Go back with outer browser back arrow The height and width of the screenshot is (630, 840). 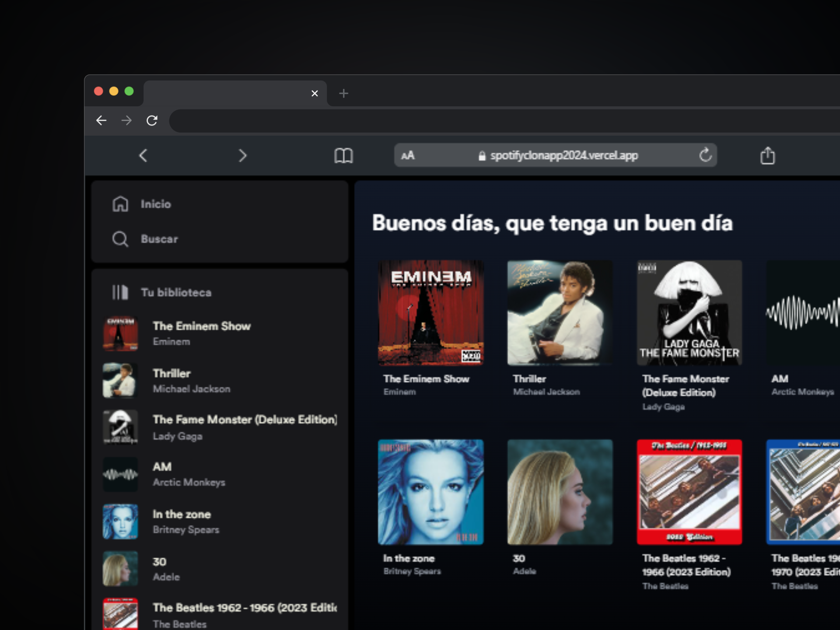click(101, 120)
